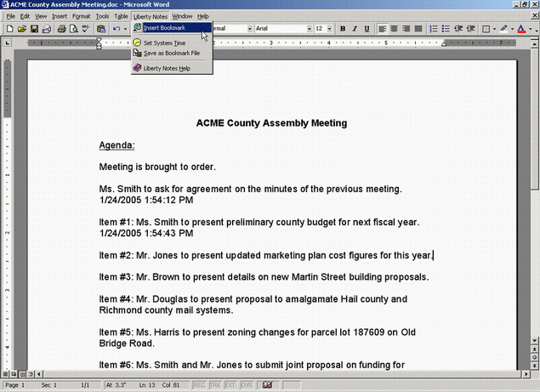Switch to Normal view button at bottom left

5,374
